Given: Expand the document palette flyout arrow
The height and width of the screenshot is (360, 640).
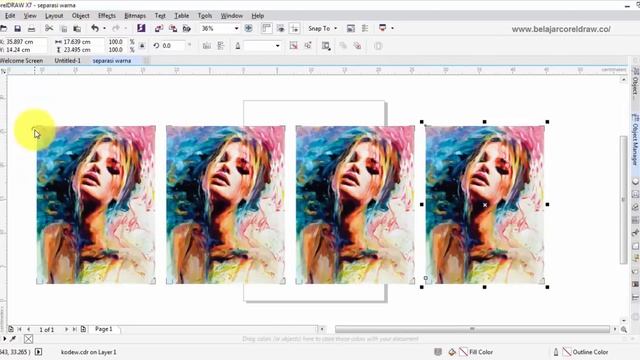Looking at the screenshot, I should [x=4, y=339].
